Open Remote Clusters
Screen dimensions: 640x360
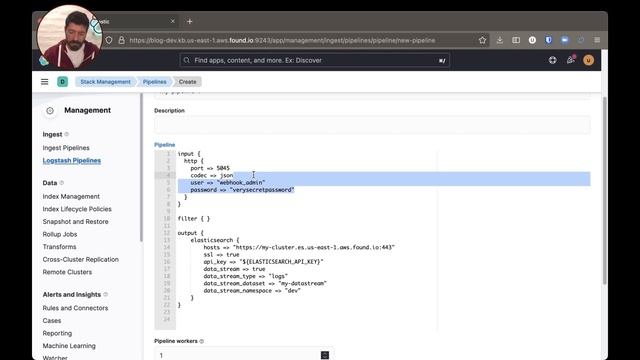(67, 272)
